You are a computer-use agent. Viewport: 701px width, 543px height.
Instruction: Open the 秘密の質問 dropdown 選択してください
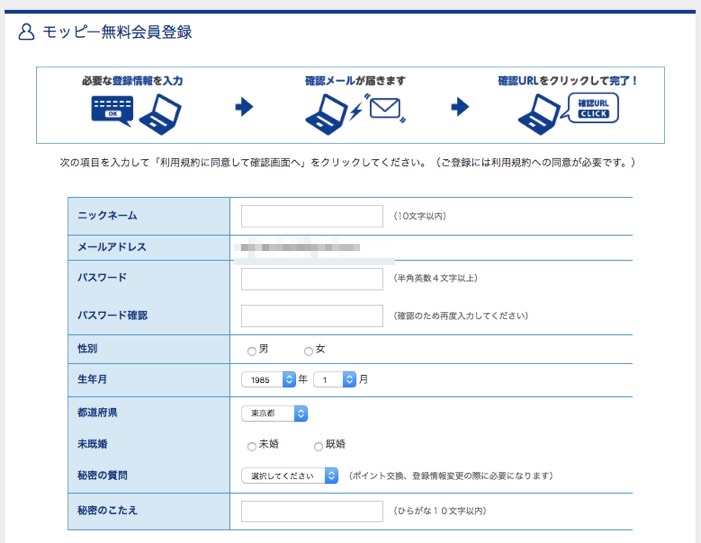click(x=289, y=476)
